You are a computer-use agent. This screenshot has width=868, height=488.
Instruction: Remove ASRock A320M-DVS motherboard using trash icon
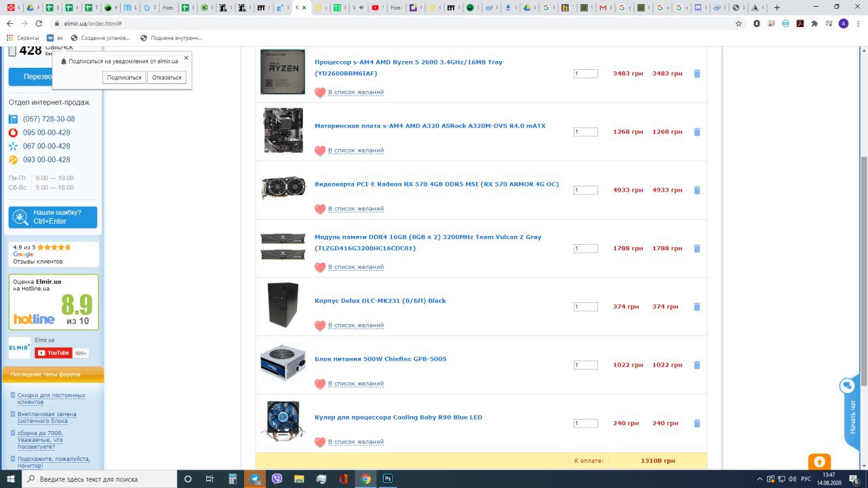696,132
